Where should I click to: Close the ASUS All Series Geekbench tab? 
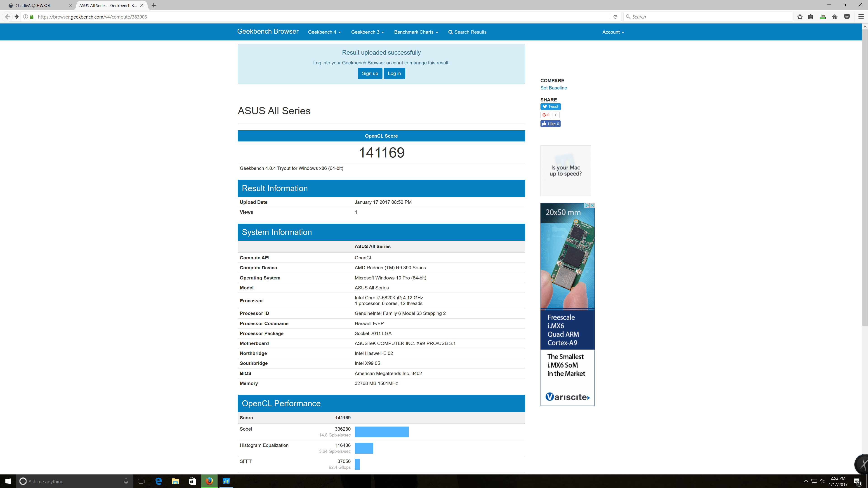(142, 5)
